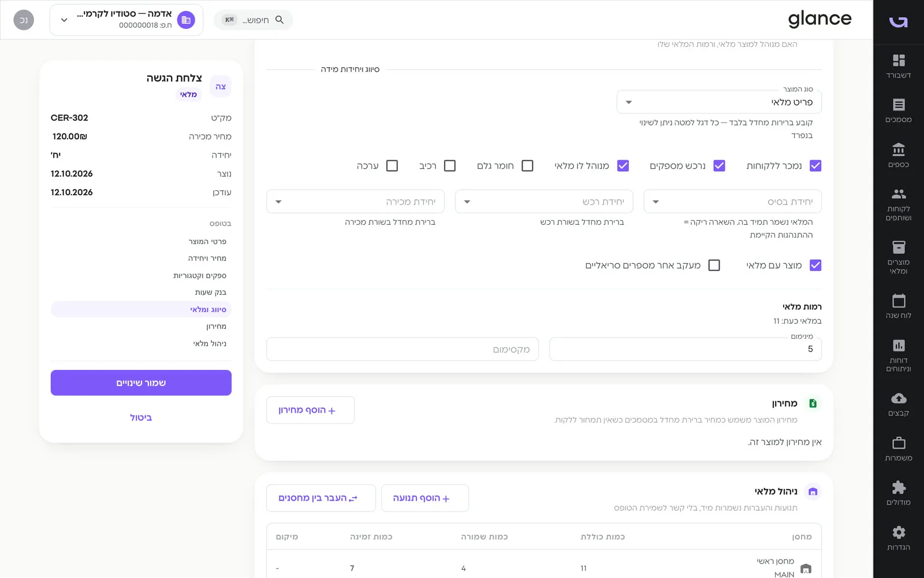This screenshot has height=578, width=924.
Task: Click the העברה בין מחסנים button
Action: [x=321, y=498]
